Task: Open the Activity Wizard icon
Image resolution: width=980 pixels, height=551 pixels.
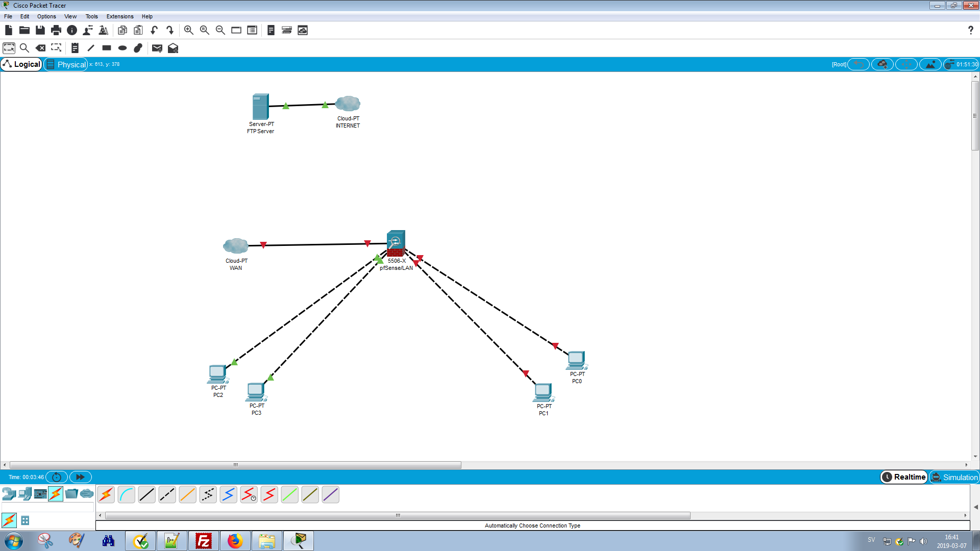Action: point(104,30)
